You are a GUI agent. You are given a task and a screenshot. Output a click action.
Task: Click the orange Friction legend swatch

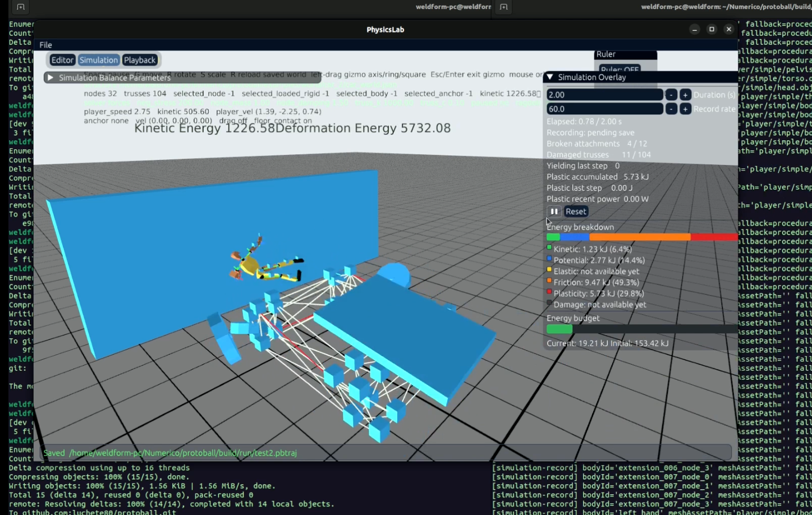click(x=549, y=281)
